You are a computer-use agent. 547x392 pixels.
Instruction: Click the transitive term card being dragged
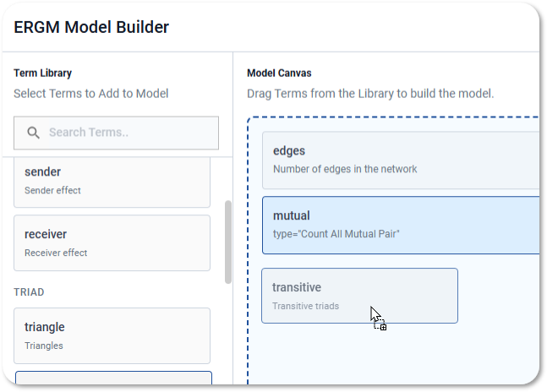coord(359,296)
